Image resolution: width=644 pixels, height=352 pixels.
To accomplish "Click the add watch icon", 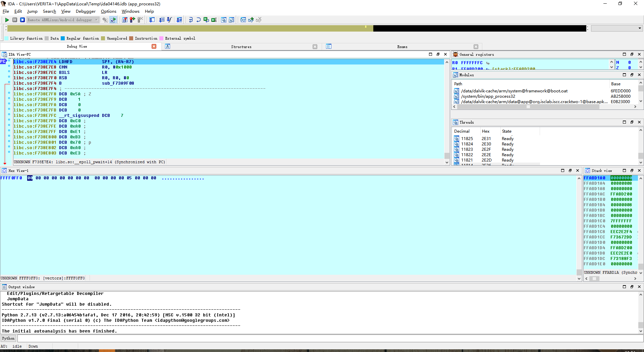I will click(251, 20).
